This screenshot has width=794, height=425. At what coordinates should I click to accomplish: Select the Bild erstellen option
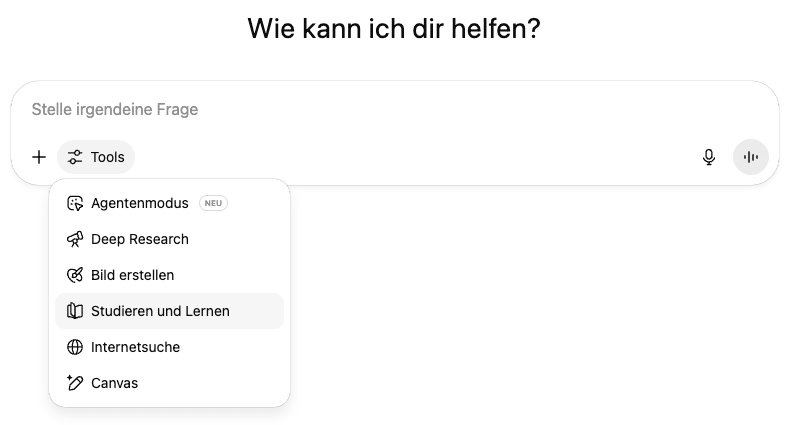pyautogui.click(x=169, y=275)
